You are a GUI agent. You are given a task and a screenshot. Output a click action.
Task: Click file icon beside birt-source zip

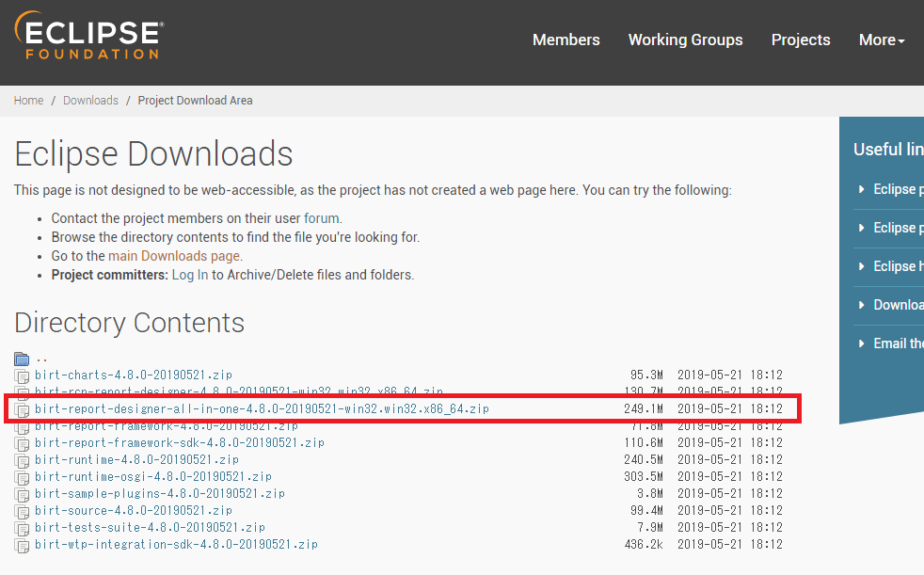pyautogui.click(x=22, y=512)
